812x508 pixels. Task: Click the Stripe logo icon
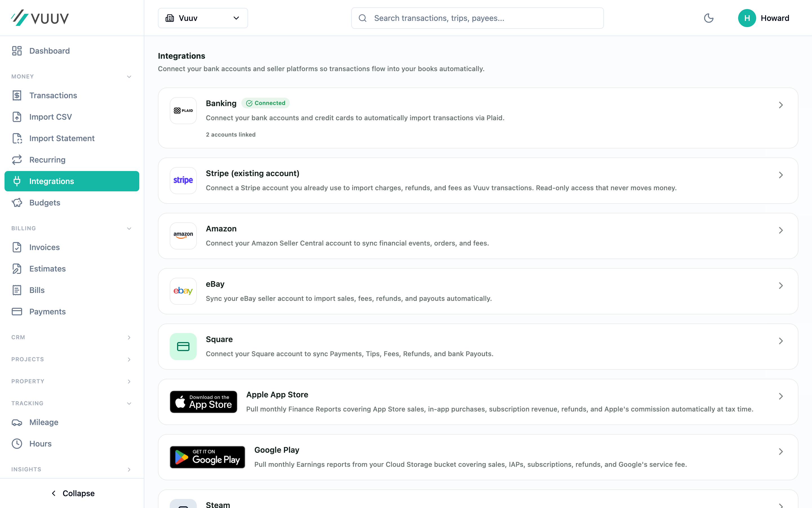183,180
